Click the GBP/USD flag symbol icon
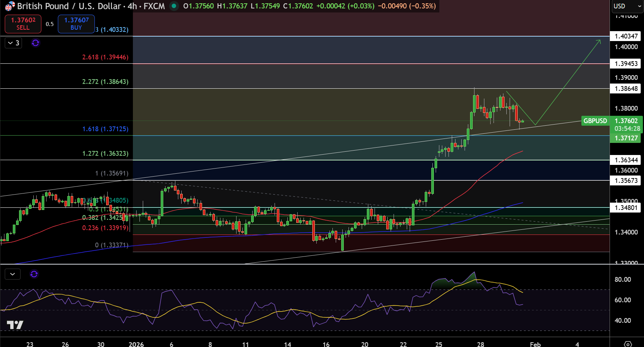 point(10,6)
